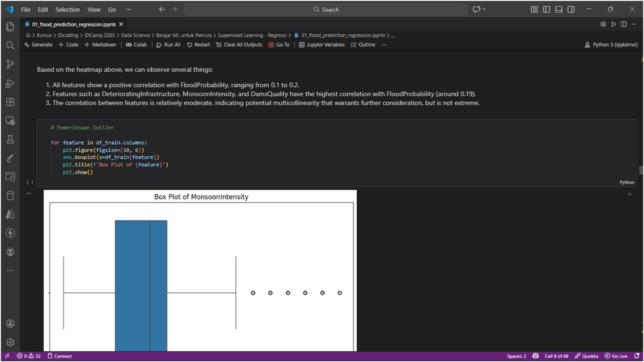The image size is (644, 362).
Task: Open the Explorer view in activity bar
Action: tap(10, 27)
